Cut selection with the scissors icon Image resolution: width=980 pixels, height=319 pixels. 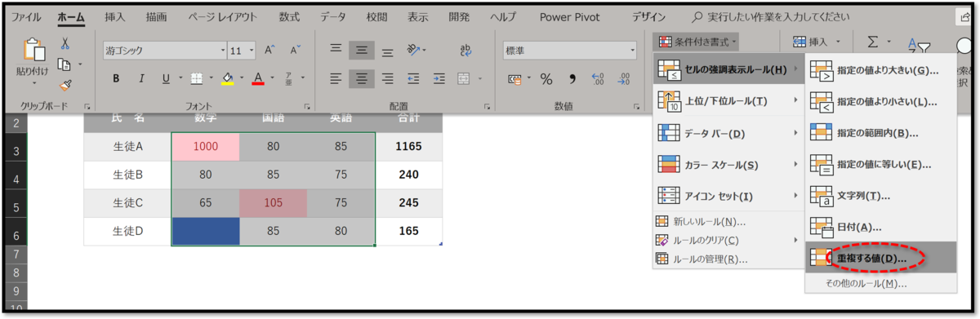65,43
